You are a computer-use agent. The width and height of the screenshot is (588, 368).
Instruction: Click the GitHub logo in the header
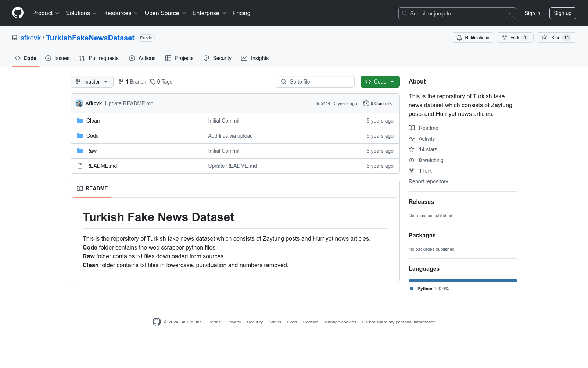18,13
